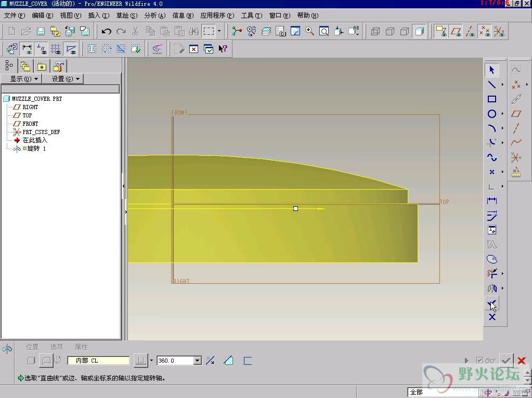This screenshot has width=532, height=398.
Task: Select the Line sketch tool
Action: (x=491, y=84)
